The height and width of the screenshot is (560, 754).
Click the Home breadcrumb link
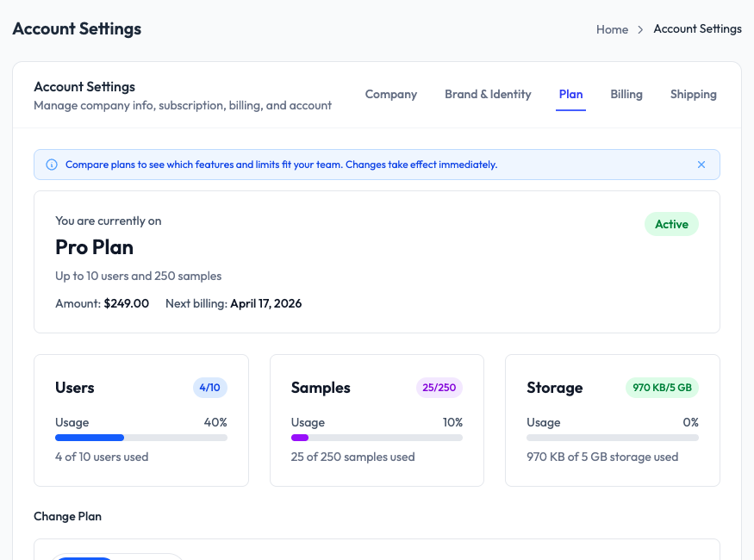click(x=612, y=29)
